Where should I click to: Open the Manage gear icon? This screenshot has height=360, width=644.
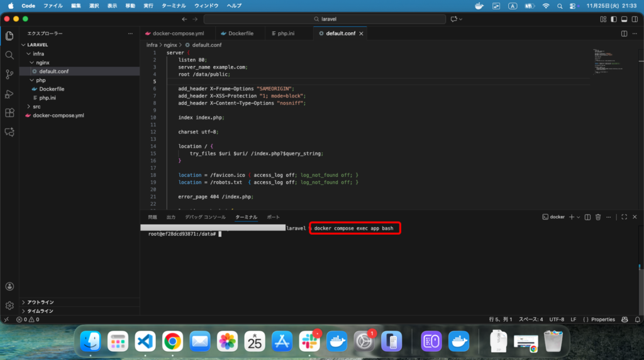(9, 305)
